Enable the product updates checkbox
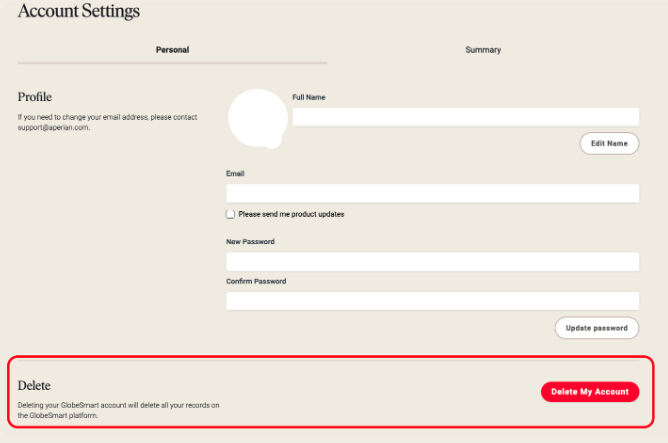668x443 pixels. (x=230, y=214)
